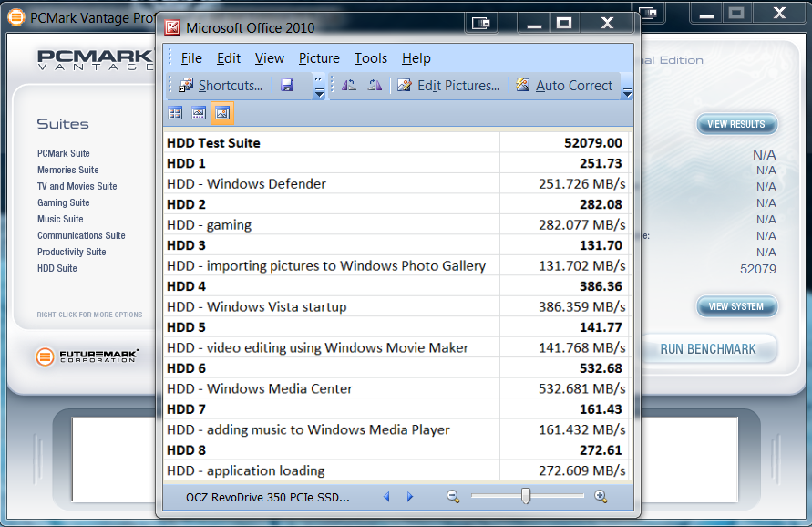The height and width of the screenshot is (527, 812).
Task: Click the zoom out magnifier icon
Action: coord(453,496)
